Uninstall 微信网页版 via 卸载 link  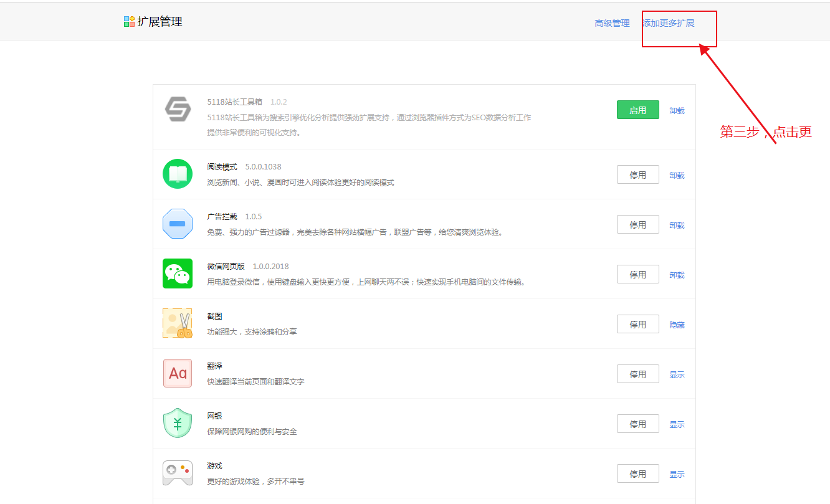(677, 275)
